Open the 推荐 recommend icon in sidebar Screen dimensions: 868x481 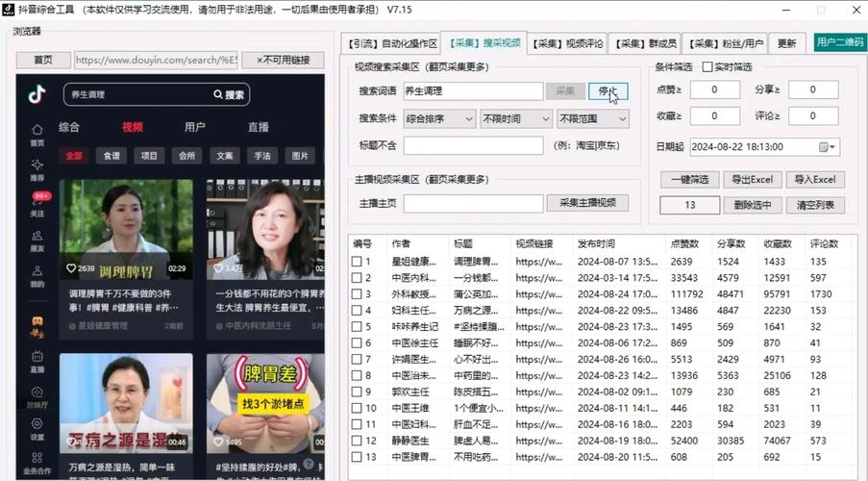click(x=37, y=165)
